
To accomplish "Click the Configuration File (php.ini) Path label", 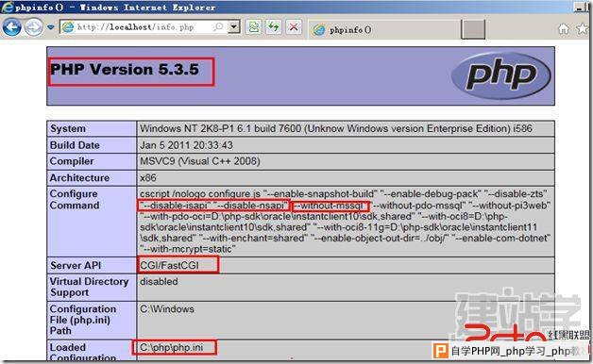I will (x=83, y=320).
